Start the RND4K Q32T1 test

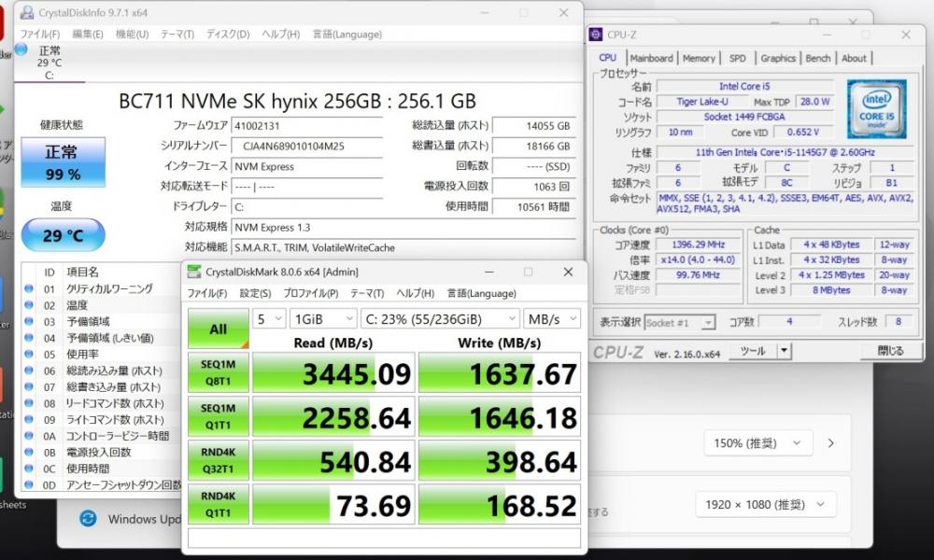pyautogui.click(x=218, y=461)
